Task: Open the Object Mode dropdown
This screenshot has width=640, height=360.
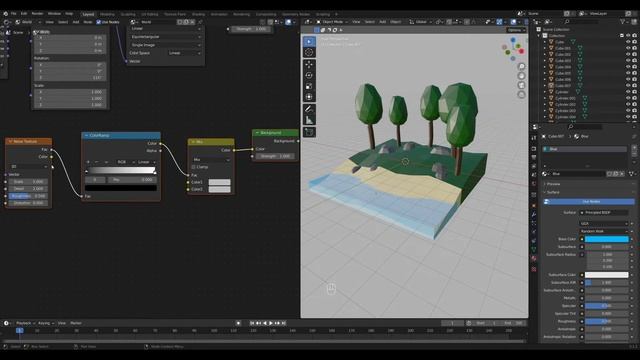Action: tap(332, 22)
